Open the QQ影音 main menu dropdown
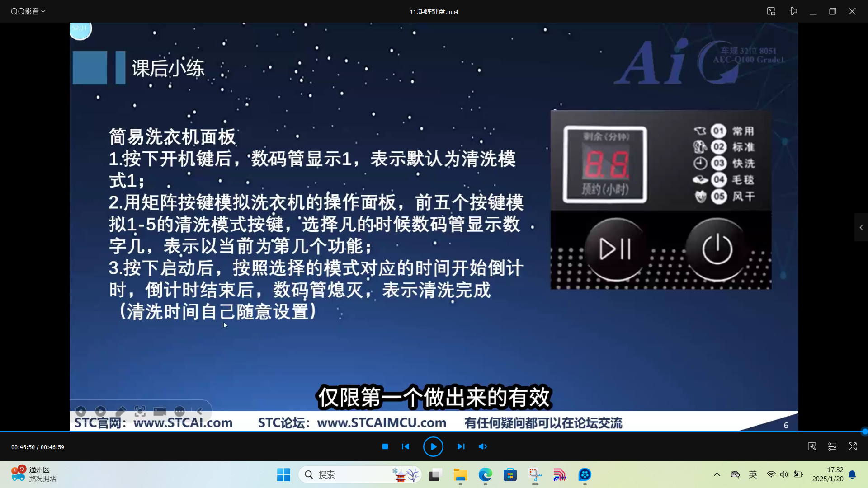868x488 pixels. [28, 11]
